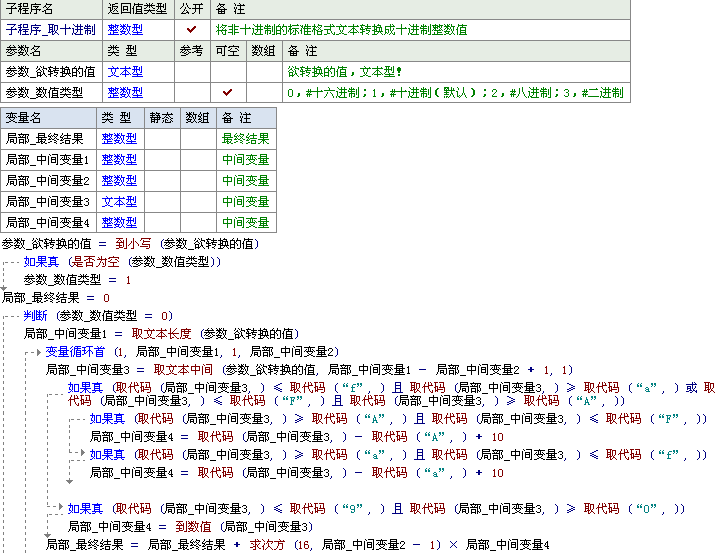
Task: Select the 文本型 type of 参数_欲转换的值
Action: coord(125,72)
